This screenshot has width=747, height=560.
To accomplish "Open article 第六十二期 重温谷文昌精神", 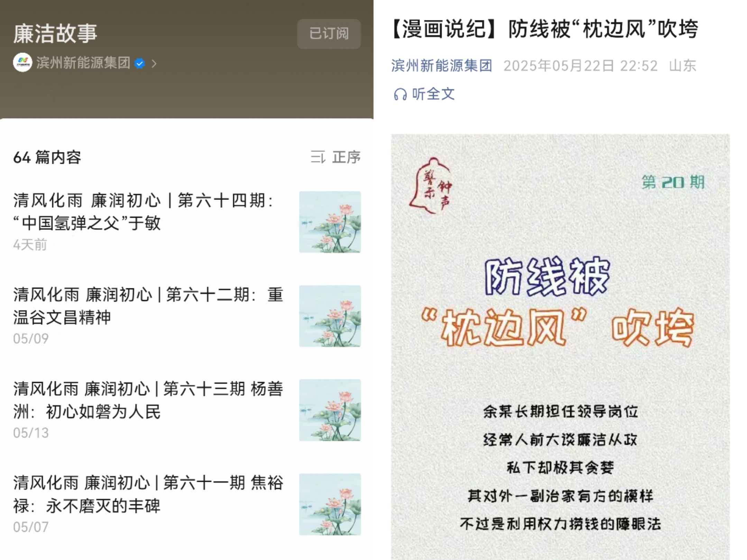I will (148, 306).
